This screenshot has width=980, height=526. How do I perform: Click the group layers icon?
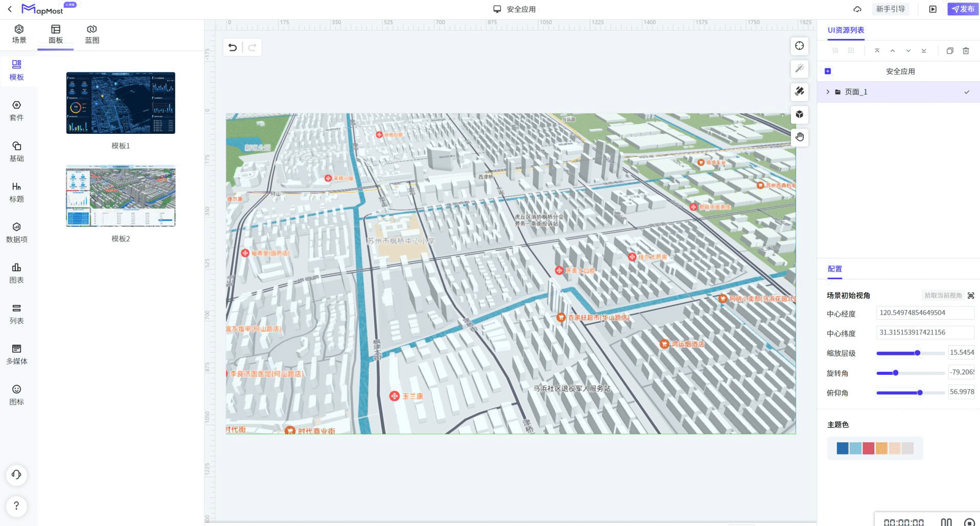click(x=835, y=51)
